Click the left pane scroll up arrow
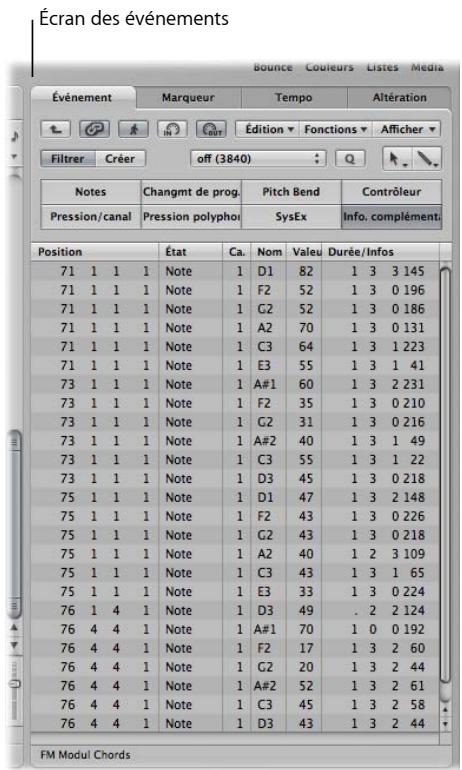 [14, 628]
